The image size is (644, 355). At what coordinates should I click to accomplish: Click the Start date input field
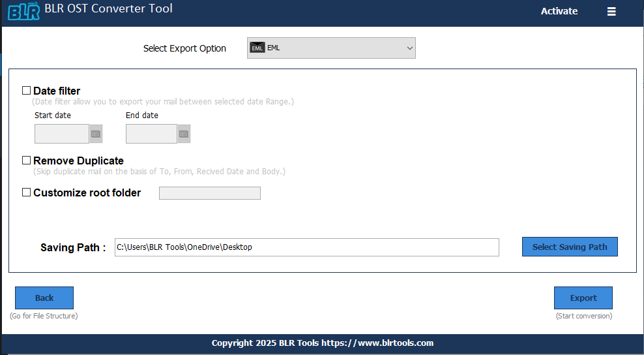[x=62, y=134]
